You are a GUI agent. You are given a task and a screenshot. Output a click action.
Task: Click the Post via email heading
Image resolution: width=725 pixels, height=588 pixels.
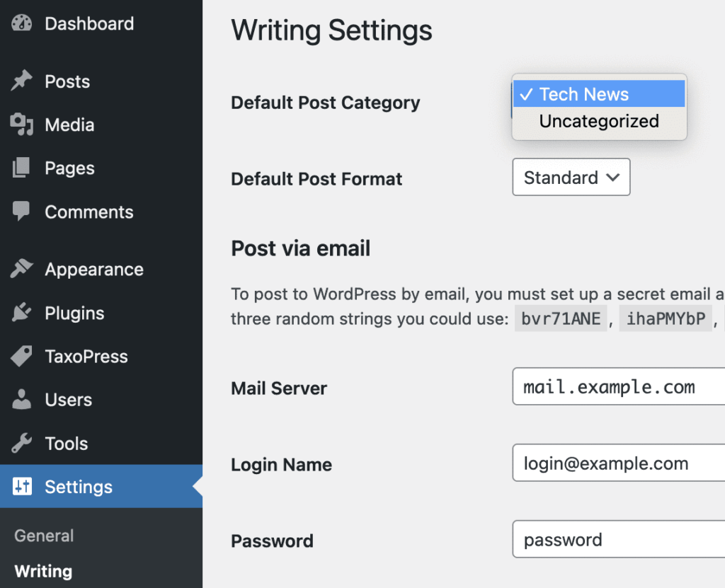300,248
